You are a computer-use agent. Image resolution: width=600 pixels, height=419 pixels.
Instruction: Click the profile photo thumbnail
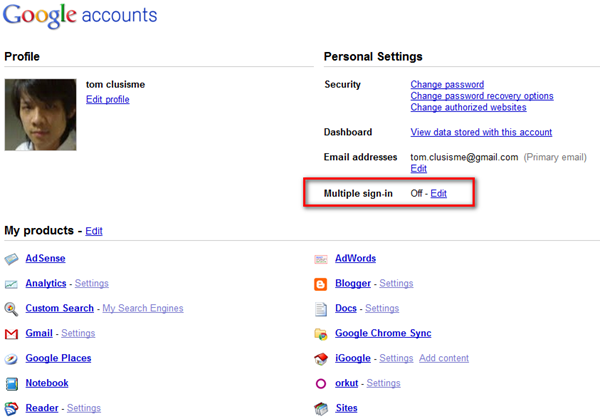click(40, 115)
